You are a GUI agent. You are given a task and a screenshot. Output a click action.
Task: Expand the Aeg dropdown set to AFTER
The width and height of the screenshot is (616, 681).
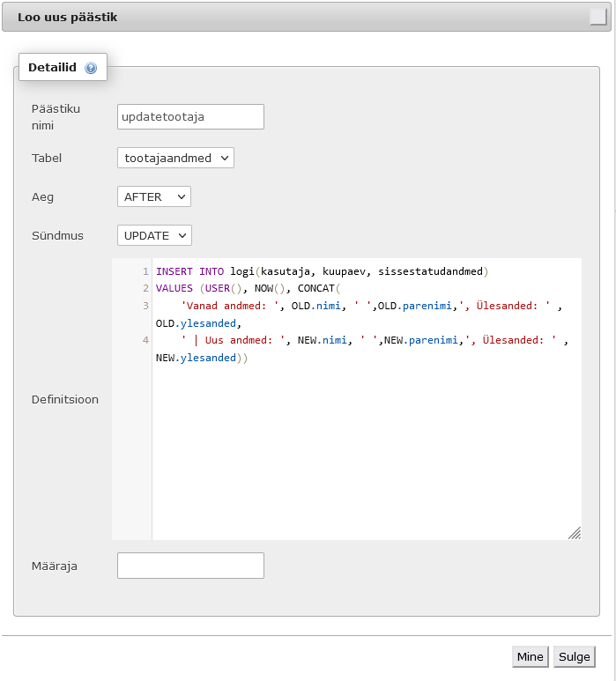click(154, 196)
